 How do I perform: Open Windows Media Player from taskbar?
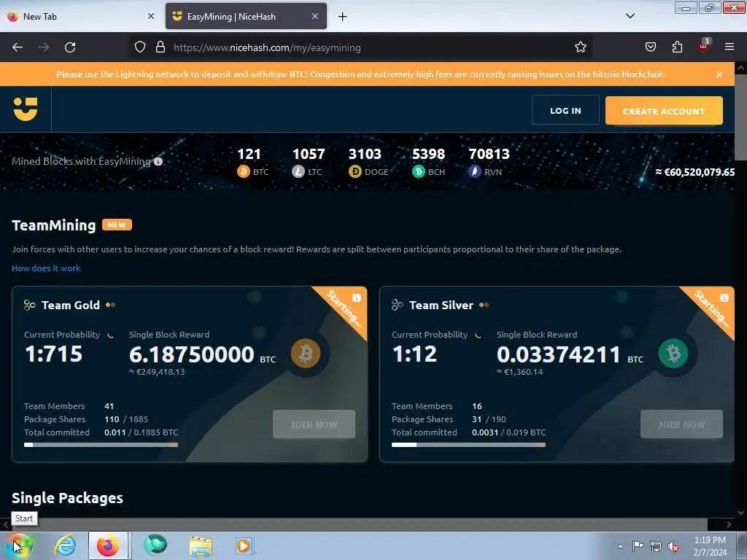tap(244, 546)
